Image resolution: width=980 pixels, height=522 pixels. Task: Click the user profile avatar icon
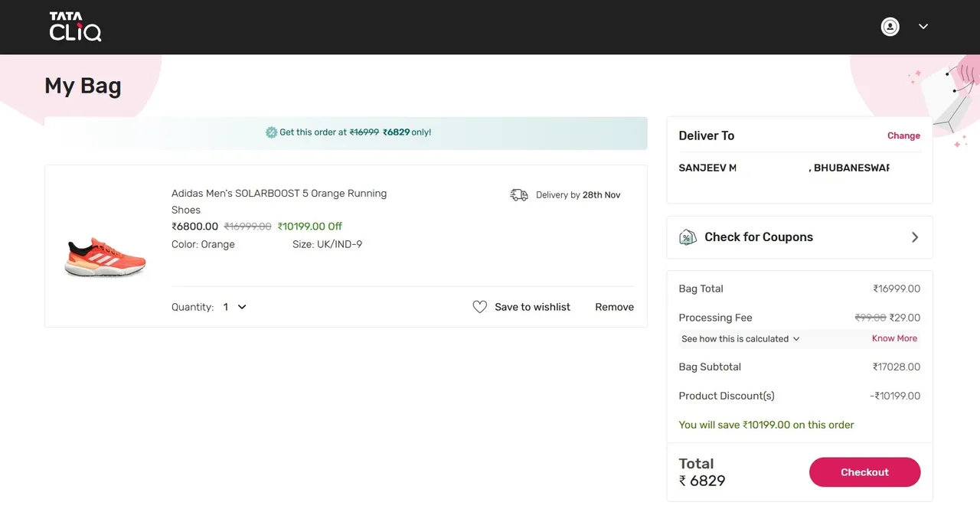point(890,27)
